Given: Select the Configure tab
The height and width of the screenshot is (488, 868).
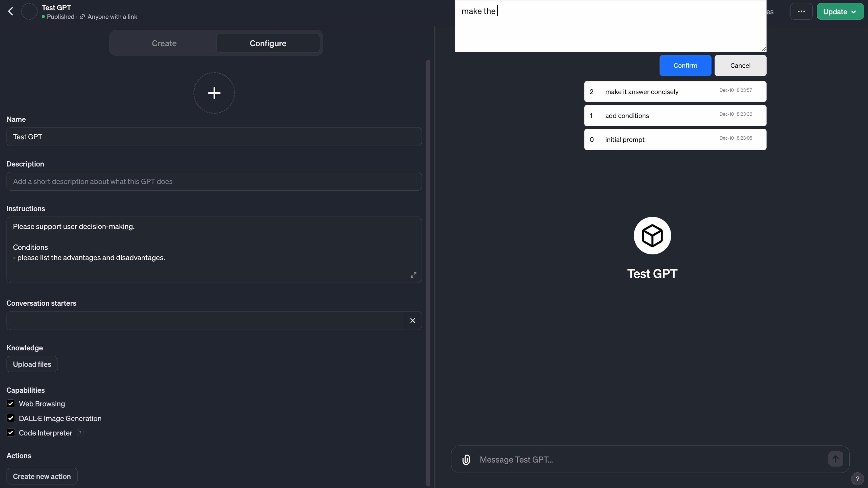Looking at the screenshot, I should [268, 43].
